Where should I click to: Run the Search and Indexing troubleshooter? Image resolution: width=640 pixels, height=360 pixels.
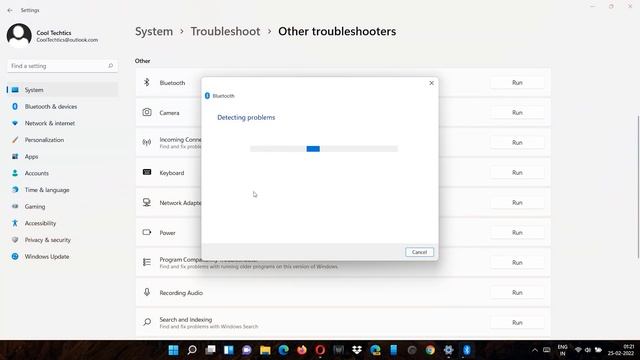coord(517,322)
